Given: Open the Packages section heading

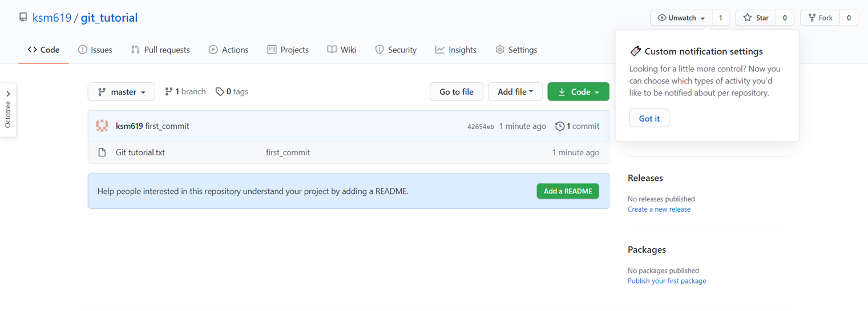Looking at the screenshot, I should coord(647,250).
